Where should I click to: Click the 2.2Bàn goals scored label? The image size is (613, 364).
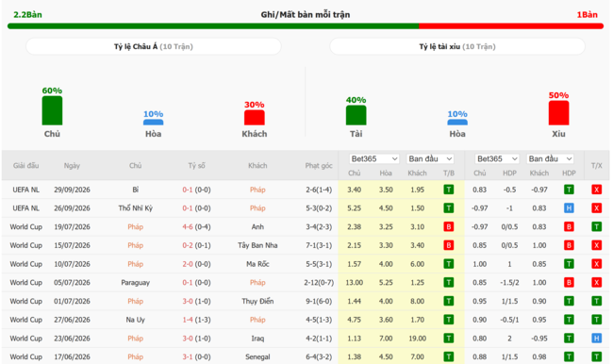click(x=27, y=14)
